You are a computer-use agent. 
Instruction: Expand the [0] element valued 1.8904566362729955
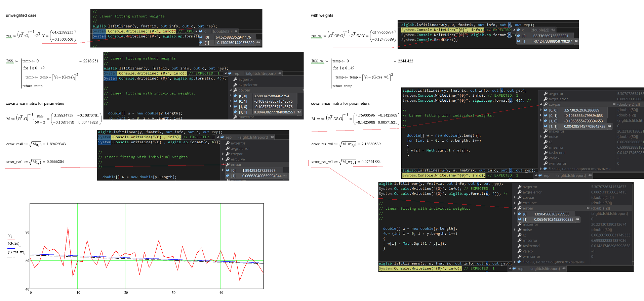pos(515,214)
